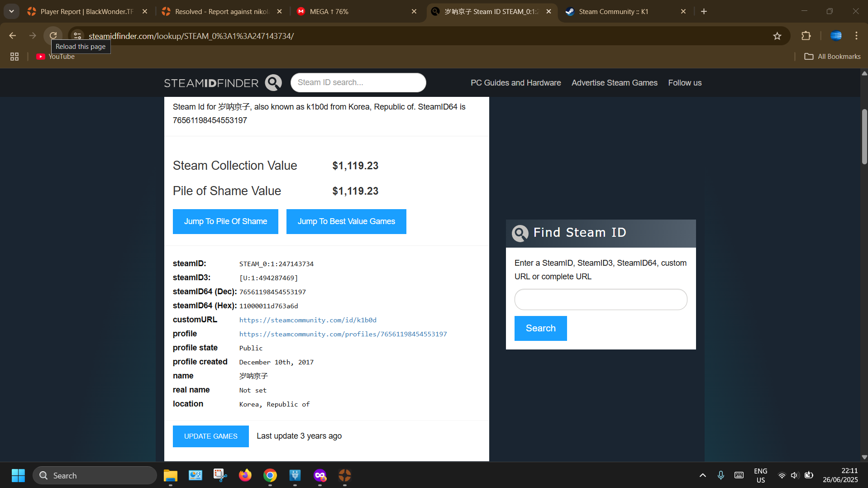Click Jump To Pile Of Shame button

[x=225, y=221]
